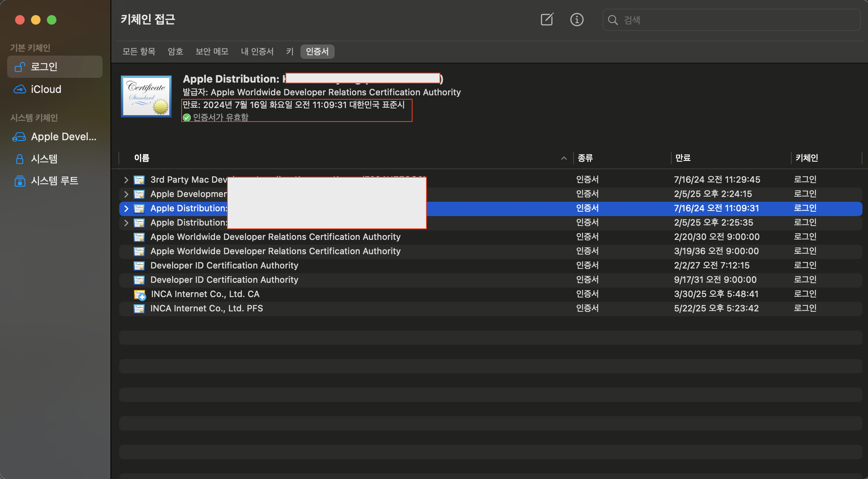The image size is (868, 479).
Task: Click the compose new note icon
Action: click(x=547, y=19)
